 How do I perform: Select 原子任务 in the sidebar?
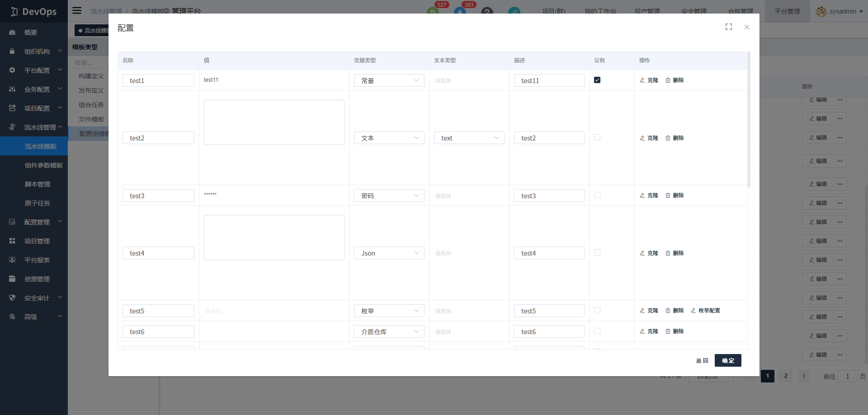(x=34, y=203)
